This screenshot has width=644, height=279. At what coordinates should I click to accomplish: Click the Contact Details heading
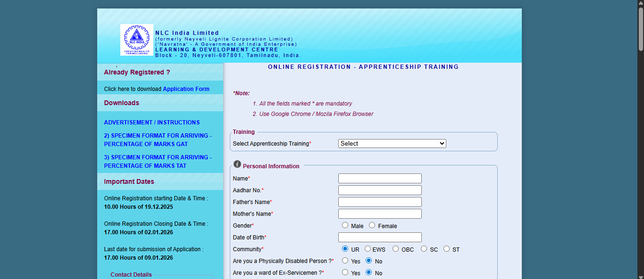click(x=131, y=274)
